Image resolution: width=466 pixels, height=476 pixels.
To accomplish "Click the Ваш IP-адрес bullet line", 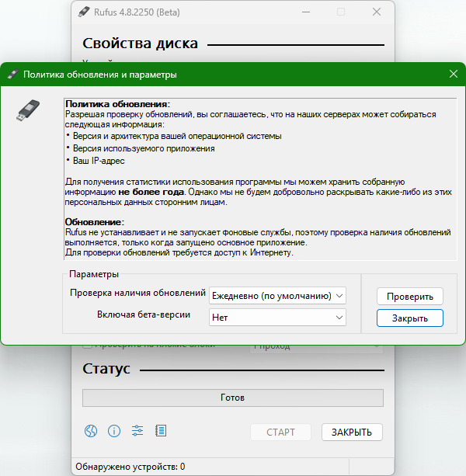I will pyautogui.click(x=99, y=161).
